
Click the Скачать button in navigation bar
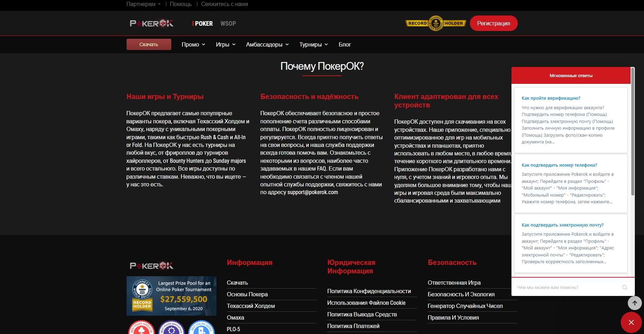tap(149, 44)
